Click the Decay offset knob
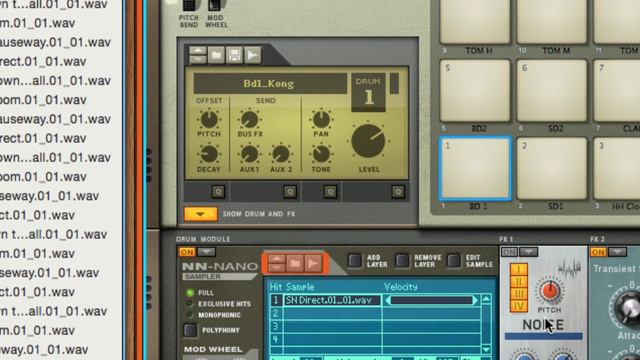The image size is (640, 360). [209, 155]
